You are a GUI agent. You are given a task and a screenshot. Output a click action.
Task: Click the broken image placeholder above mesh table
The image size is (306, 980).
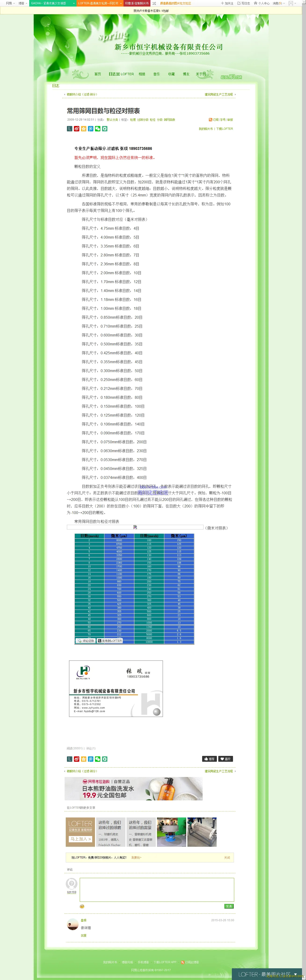tap(135, 527)
